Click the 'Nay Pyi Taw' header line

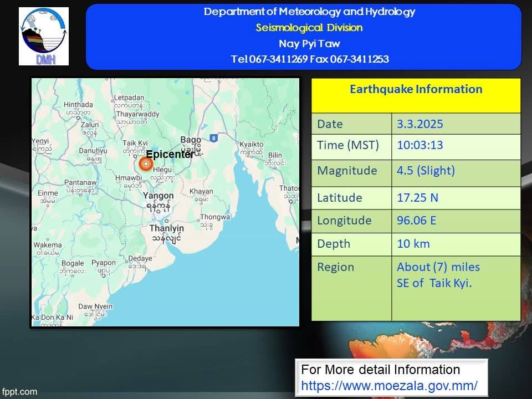309,43
